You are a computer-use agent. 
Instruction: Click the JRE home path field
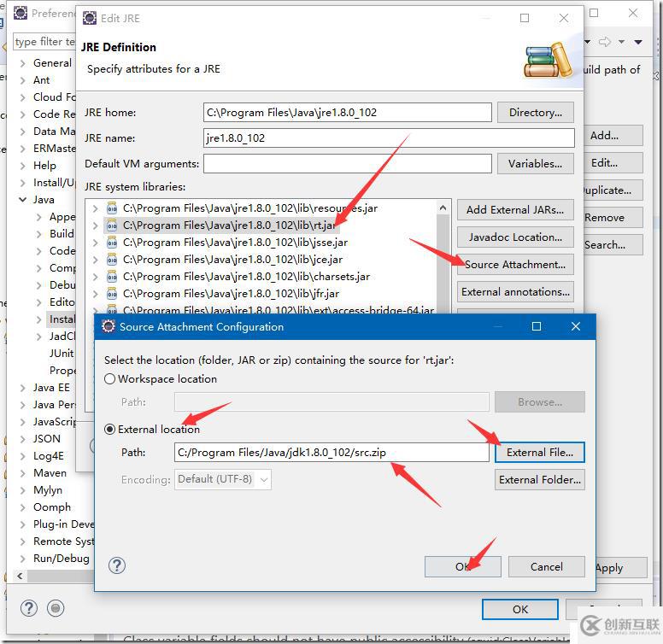click(347, 113)
